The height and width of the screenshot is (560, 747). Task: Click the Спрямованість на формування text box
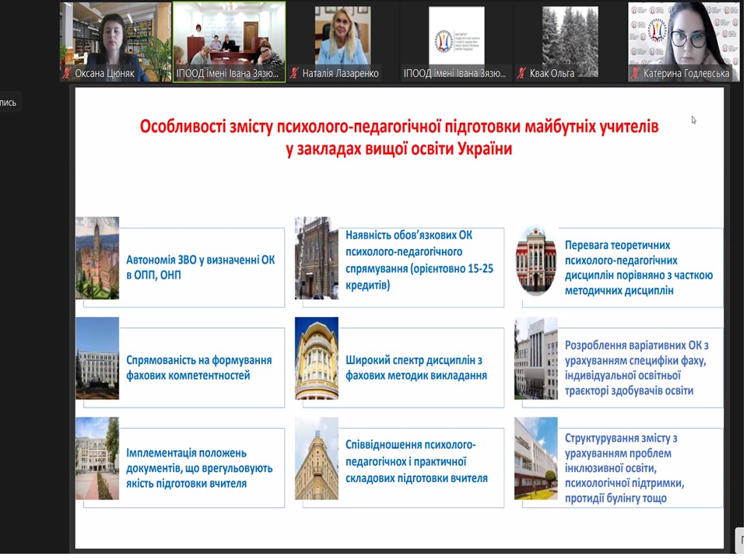pos(199,368)
